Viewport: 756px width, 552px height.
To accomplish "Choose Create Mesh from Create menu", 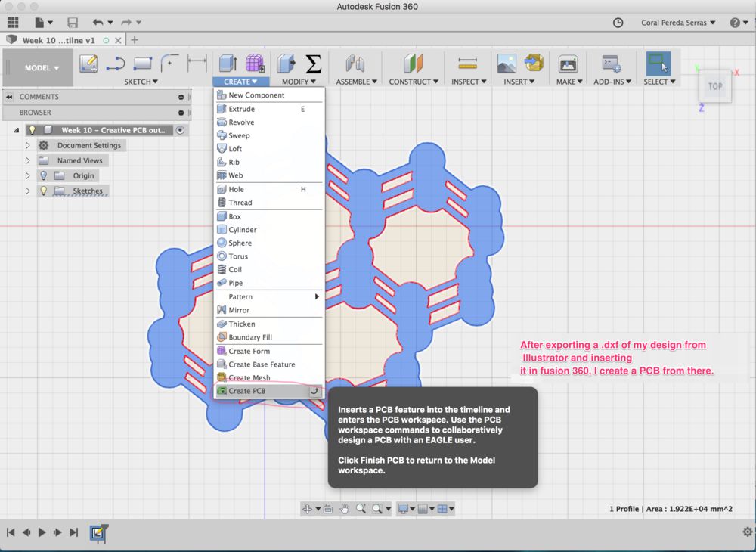I will [x=269, y=377].
